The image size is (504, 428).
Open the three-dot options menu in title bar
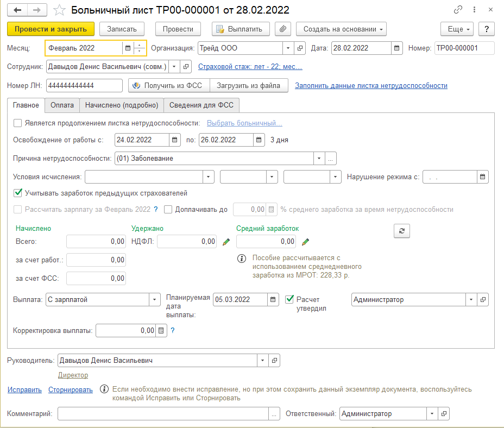[x=475, y=10]
